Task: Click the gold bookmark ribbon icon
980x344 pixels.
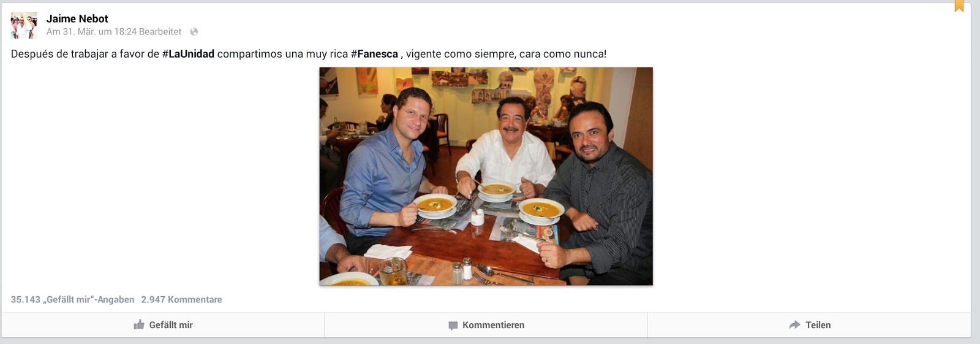Action: [959, 6]
